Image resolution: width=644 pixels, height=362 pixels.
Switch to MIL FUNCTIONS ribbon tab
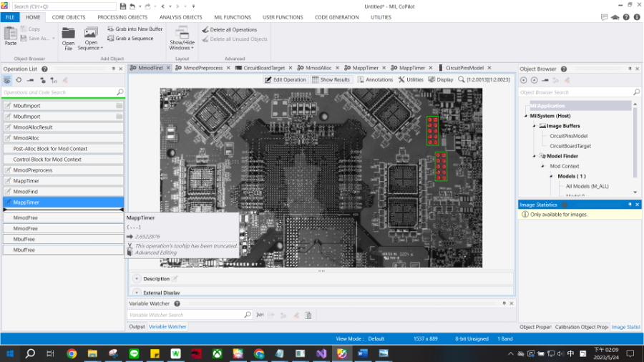pos(233,17)
